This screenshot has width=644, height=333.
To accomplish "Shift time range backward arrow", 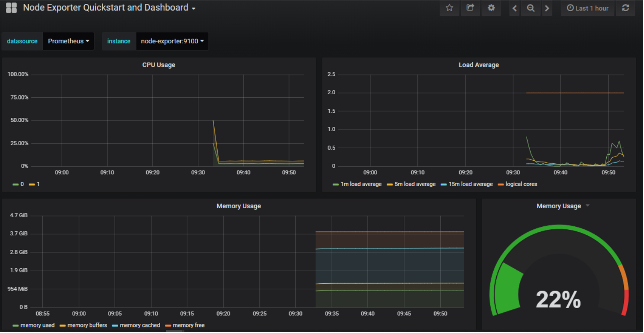I will 515,8.
